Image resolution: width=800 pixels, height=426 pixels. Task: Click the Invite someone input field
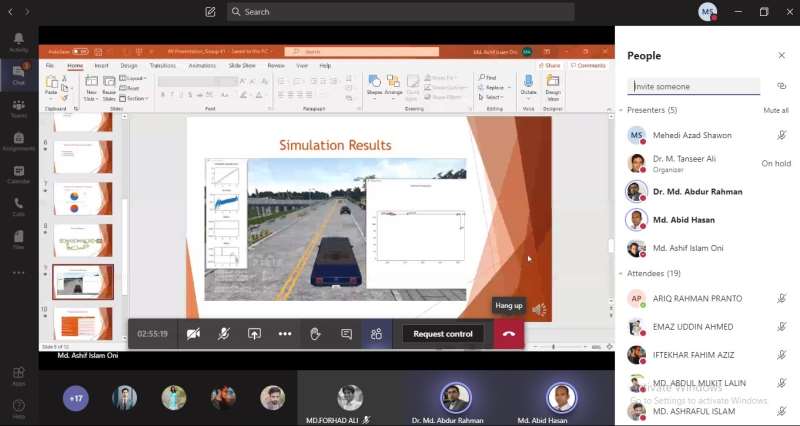pyautogui.click(x=694, y=87)
